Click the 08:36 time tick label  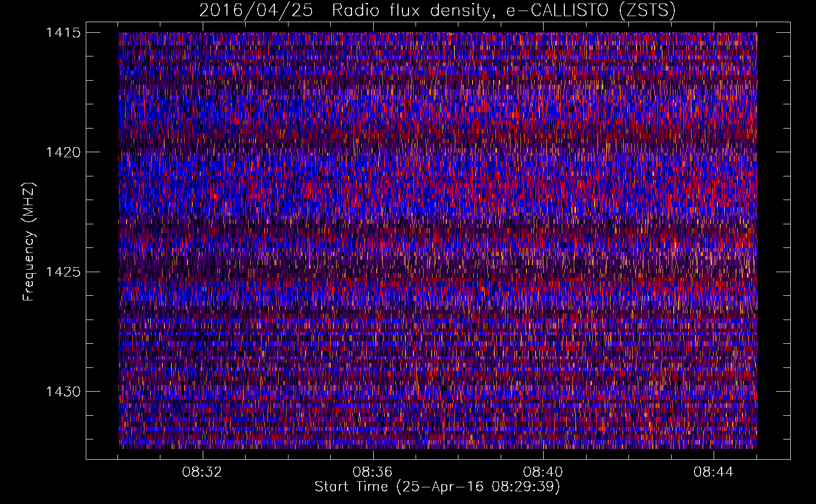click(x=373, y=472)
